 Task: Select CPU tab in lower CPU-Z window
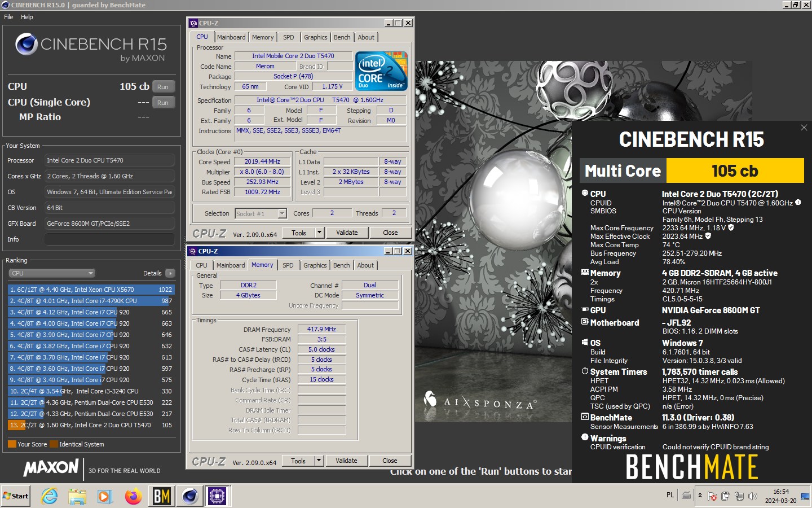(202, 265)
